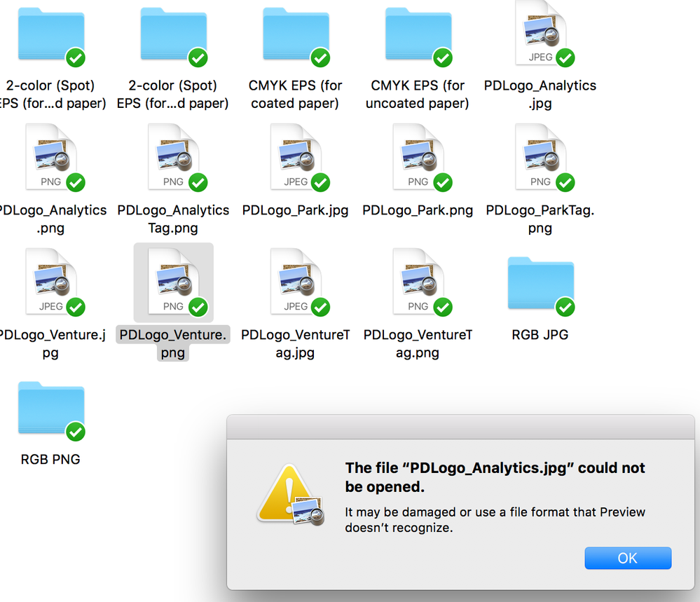Image resolution: width=700 pixels, height=602 pixels.
Task: Select the RGB PNG folder
Action: pos(51,408)
